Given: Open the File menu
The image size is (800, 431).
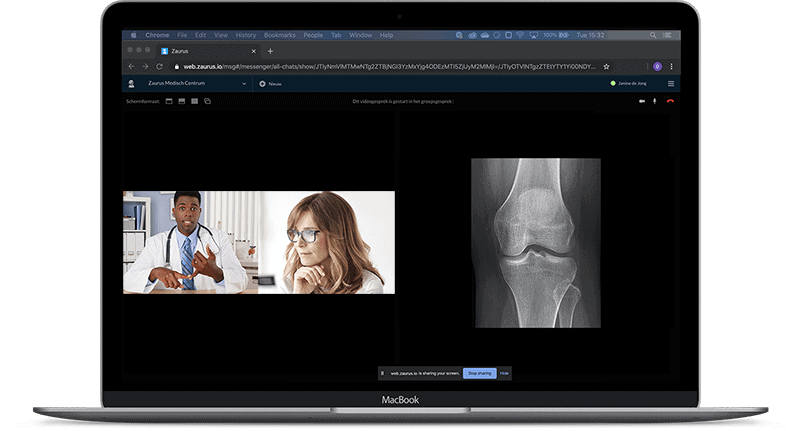Looking at the screenshot, I should tap(182, 35).
